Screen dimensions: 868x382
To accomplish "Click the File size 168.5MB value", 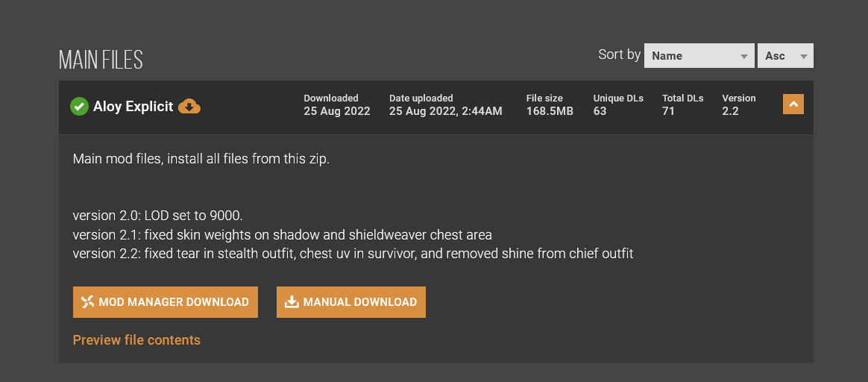I will point(550,111).
